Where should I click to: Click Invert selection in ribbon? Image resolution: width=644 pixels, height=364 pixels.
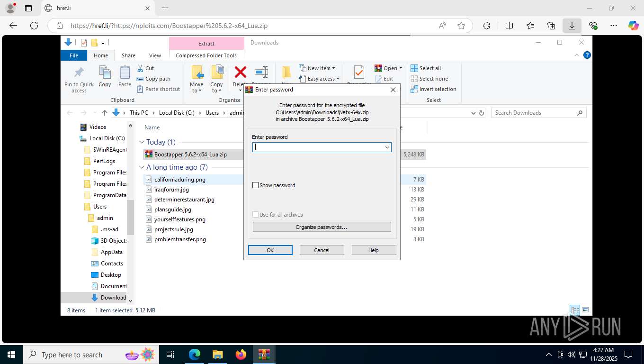[x=433, y=89]
